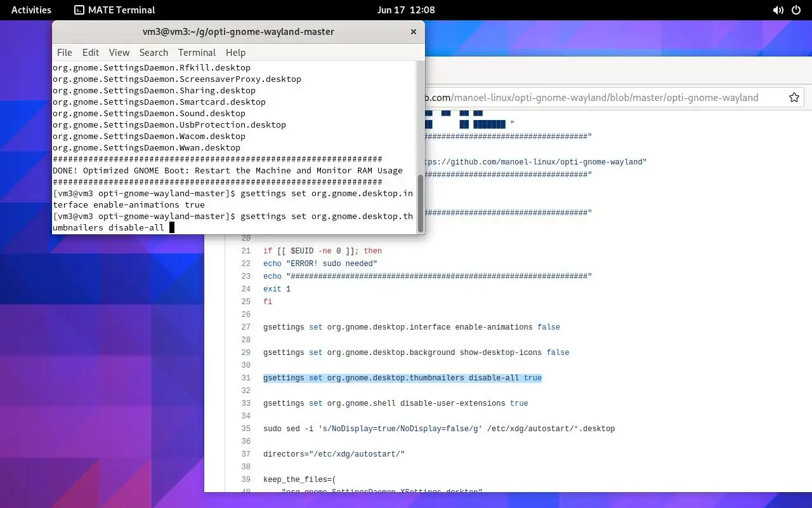812x508 pixels.
Task: Click the power icon in top bar
Action: (797, 10)
